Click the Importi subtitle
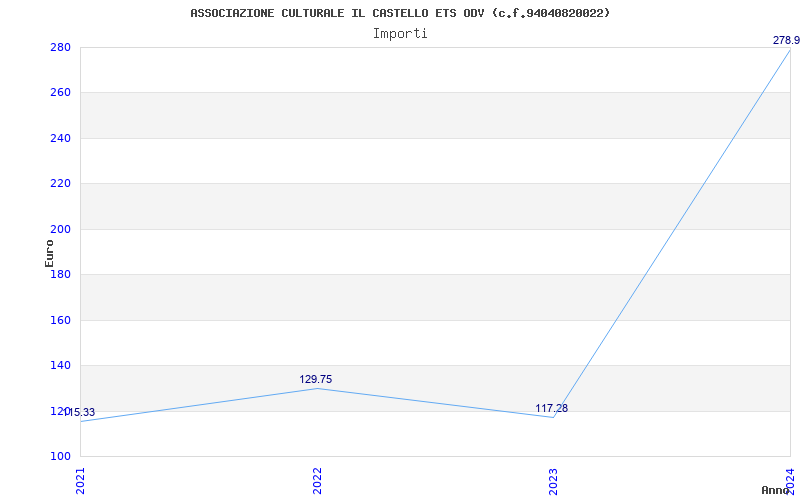Screen dimensions: 800x500 click(400, 34)
